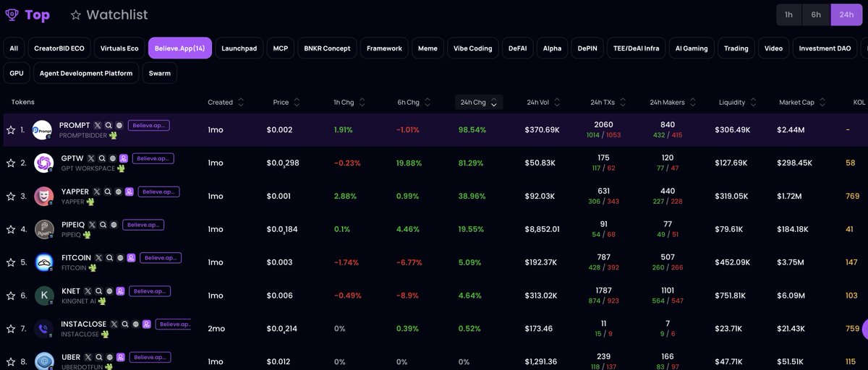Select the Swarm category chip
868x370 pixels.
160,73
